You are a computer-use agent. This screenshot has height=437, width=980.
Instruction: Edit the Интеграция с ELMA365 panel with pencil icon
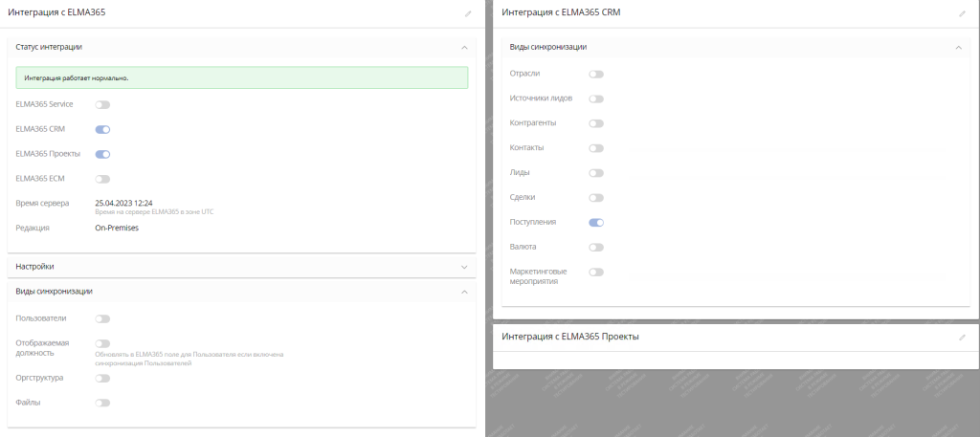pos(468,13)
